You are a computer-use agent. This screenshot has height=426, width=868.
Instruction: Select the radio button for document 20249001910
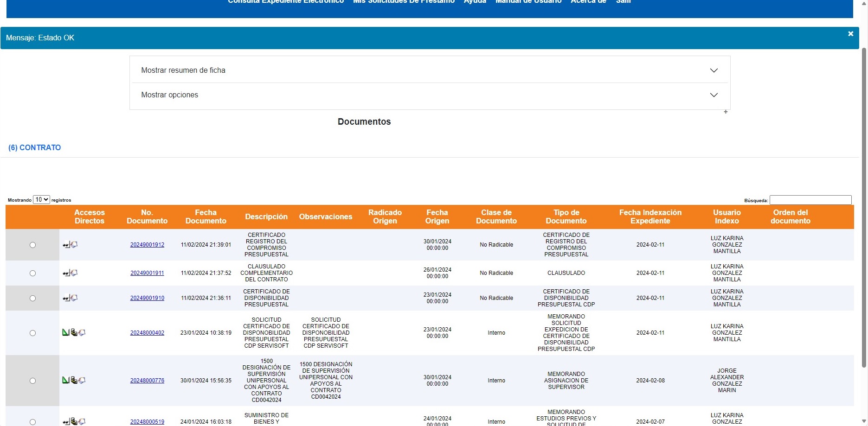point(32,298)
